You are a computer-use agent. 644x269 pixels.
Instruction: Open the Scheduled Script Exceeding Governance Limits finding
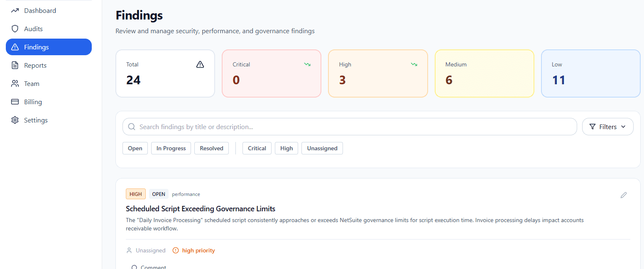(x=201, y=208)
